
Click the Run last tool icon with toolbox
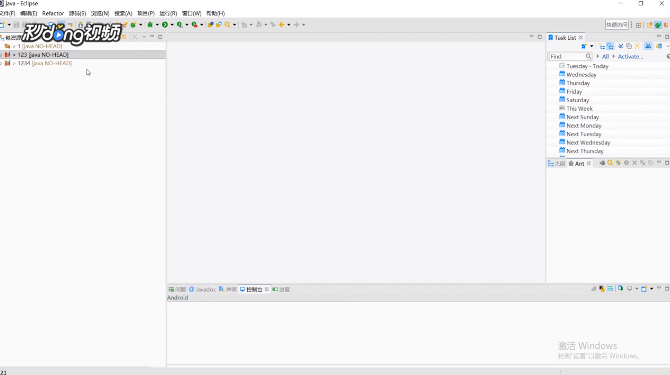tap(194, 25)
